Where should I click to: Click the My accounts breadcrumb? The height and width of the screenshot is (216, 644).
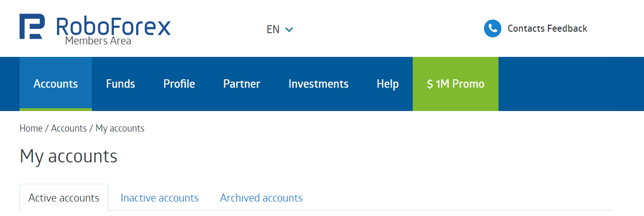pyautogui.click(x=120, y=128)
